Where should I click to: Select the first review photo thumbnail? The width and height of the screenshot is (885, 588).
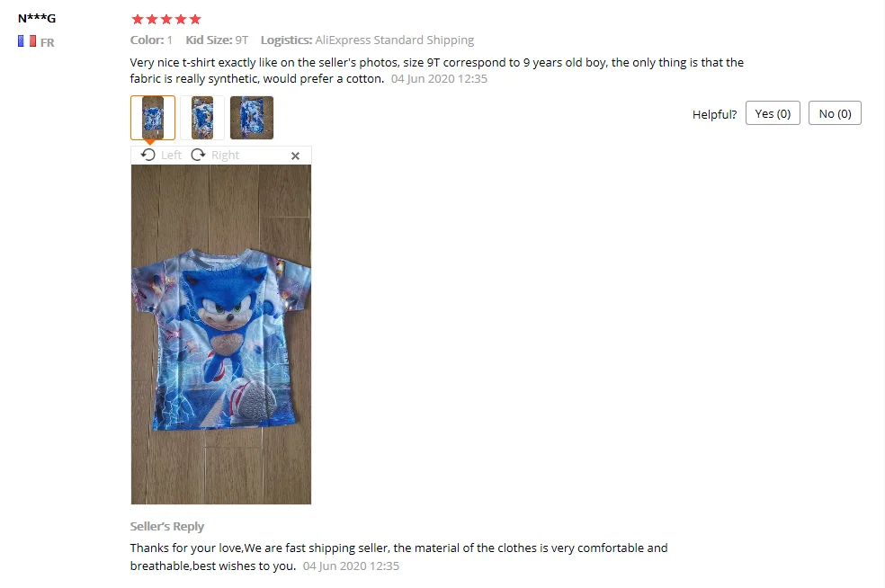[x=153, y=118]
